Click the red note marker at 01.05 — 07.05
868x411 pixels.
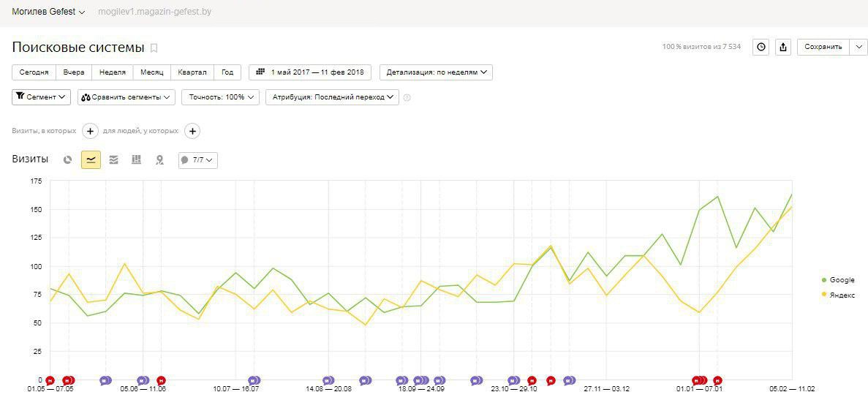pyautogui.click(x=50, y=380)
